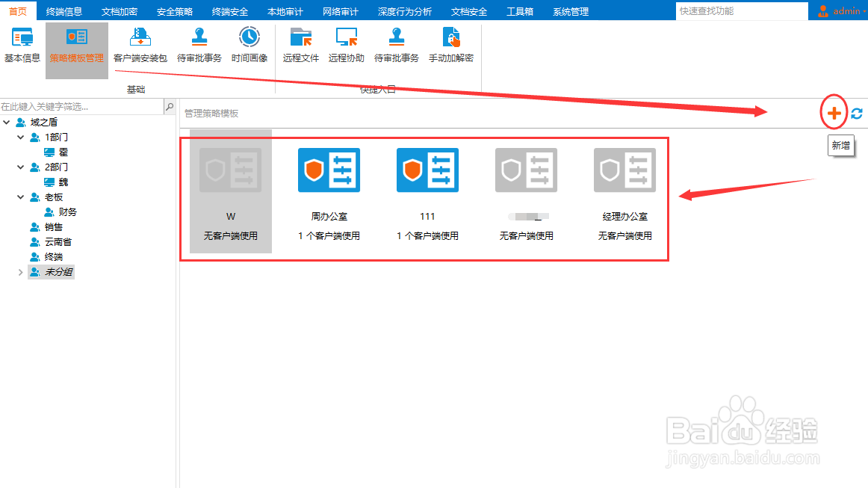Screen dimensions: 868x488
Task: Click the orange plus 新增 button
Action: click(833, 113)
